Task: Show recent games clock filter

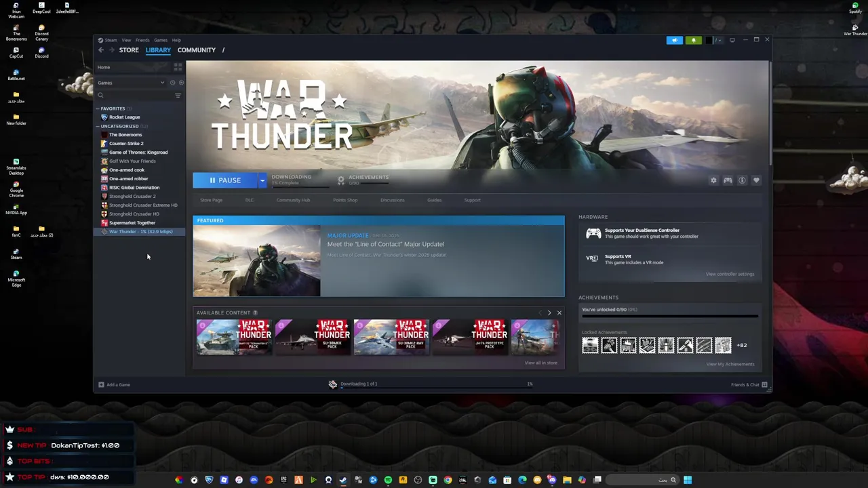Action: 172,83
